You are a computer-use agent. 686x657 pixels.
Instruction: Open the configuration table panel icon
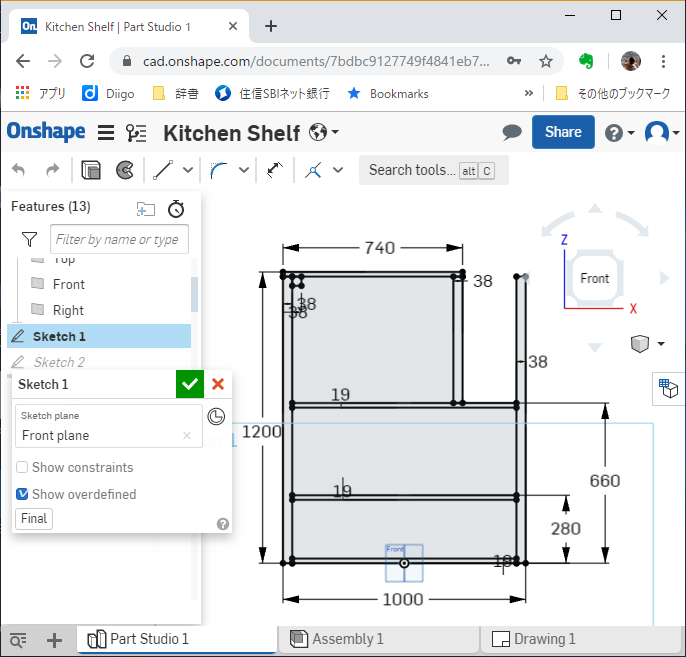tap(668, 388)
